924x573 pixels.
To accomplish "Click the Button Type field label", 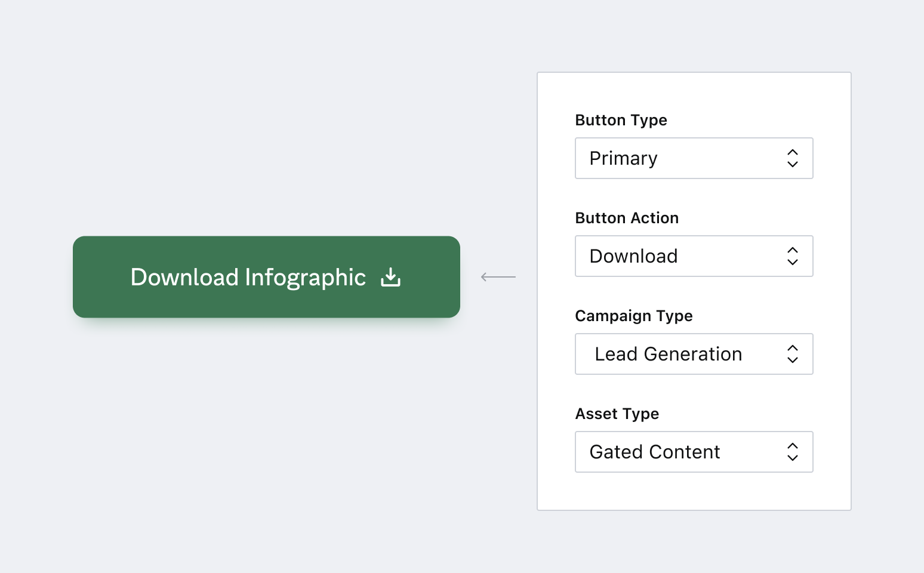I will pos(621,120).
